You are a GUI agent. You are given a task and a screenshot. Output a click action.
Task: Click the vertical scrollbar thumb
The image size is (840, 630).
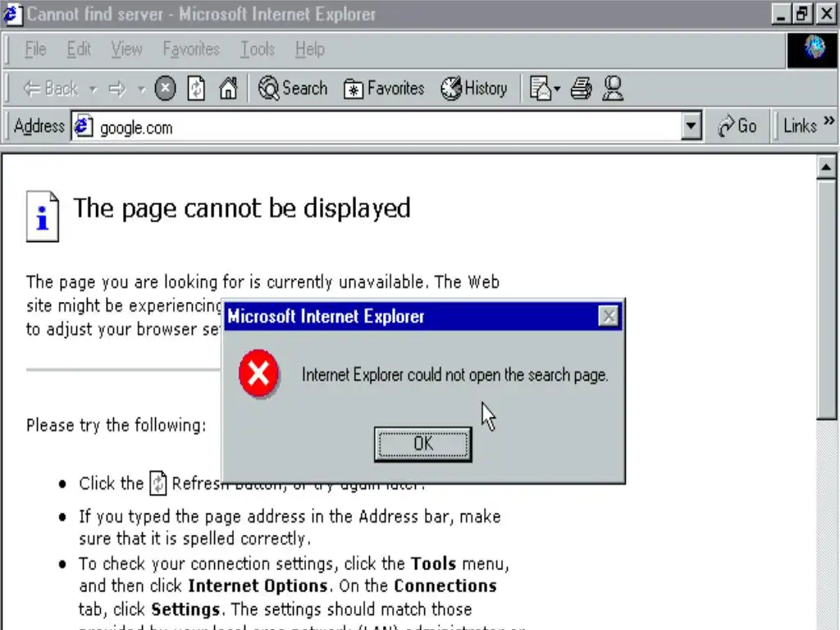pyautogui.click(x=826, y=300)
